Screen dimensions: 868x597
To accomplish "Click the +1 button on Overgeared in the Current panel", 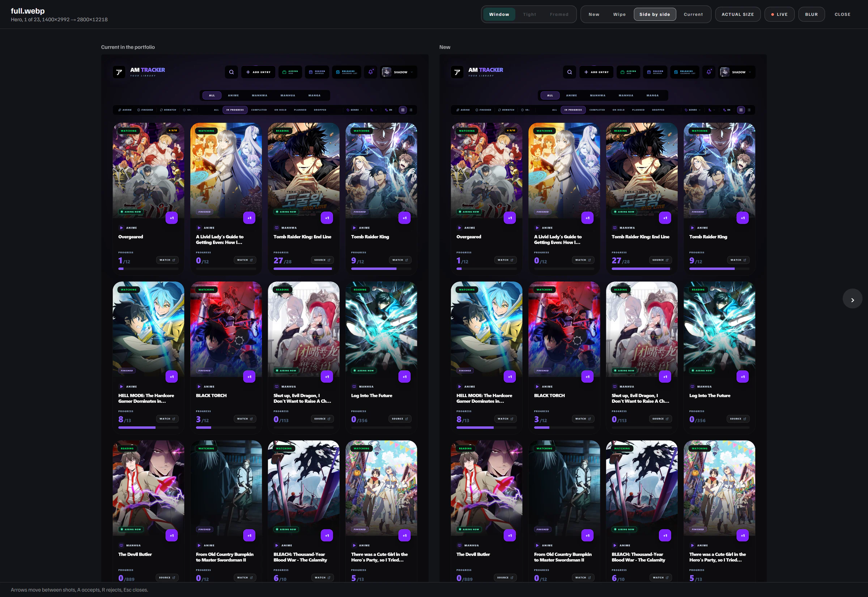I will (x=171, y=218).
